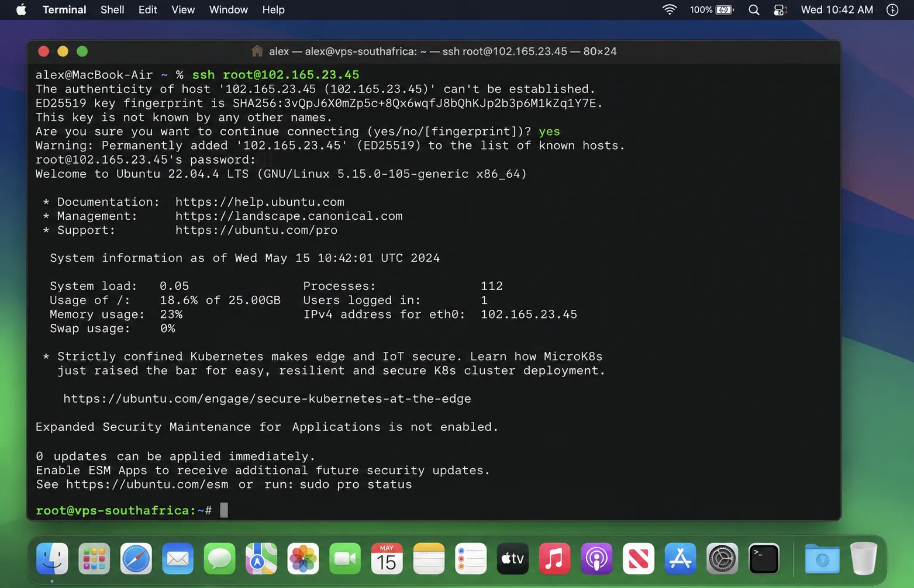The width and height of the screenshot is (914, 588).
Task: Open Reminders from the Dock
Action: 471,559
